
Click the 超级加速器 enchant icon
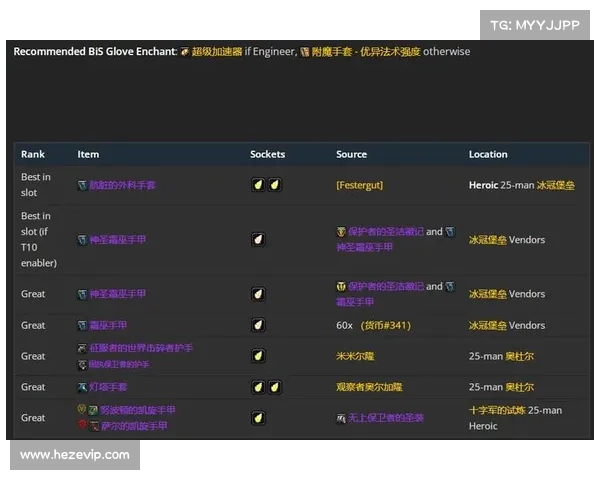185,52
